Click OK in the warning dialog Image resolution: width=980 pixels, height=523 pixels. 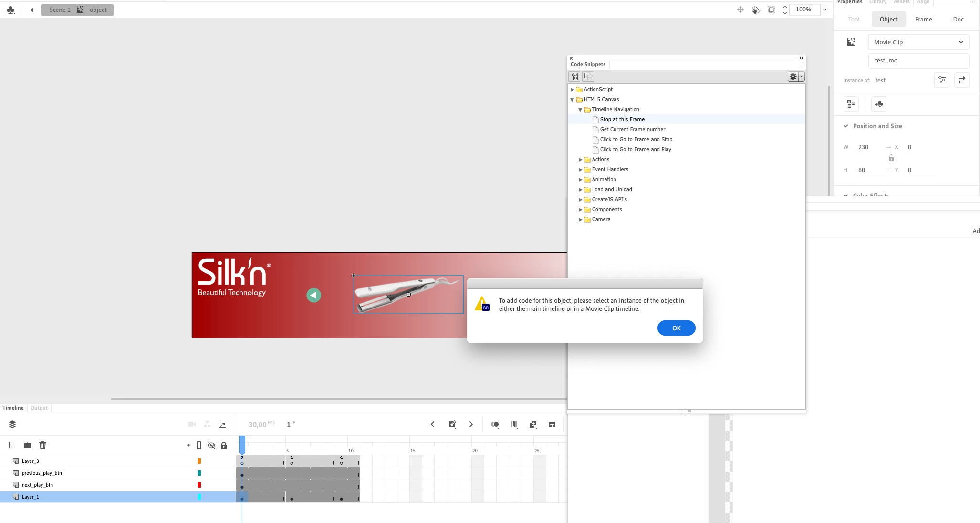(x=676, y=328)
